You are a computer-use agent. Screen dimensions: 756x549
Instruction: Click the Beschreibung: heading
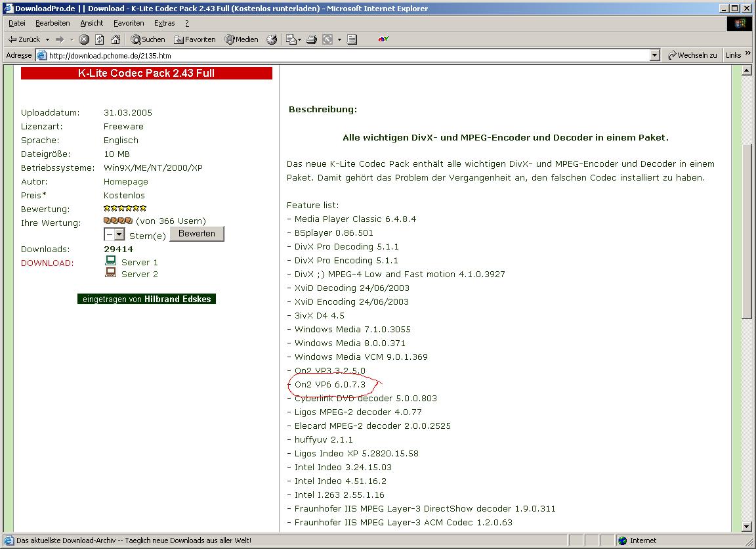[x=323, y=110]
